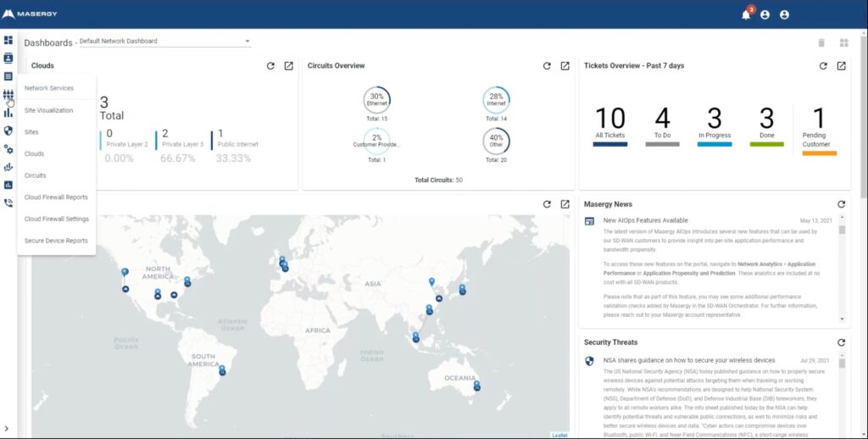The image size is (868, 439).
Task: Open the boxed bar-chart reports sidebar icon
Action: click(8, 185)
